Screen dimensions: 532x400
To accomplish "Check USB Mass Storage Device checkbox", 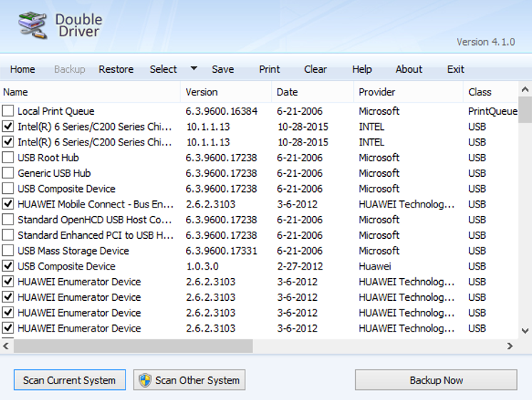I will tap(8, 251).
